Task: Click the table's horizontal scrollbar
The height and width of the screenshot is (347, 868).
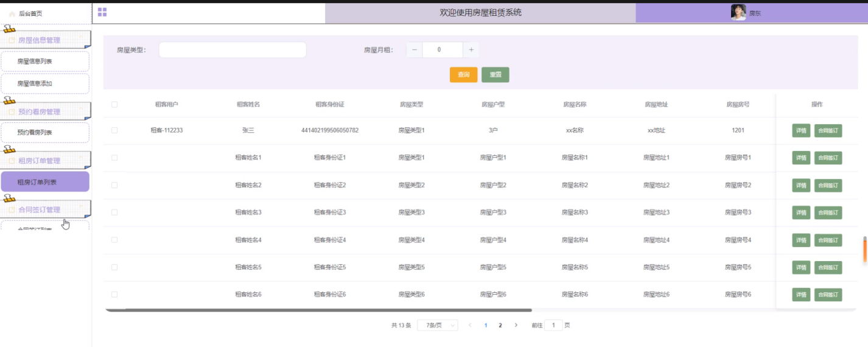Action: point(318,310)
